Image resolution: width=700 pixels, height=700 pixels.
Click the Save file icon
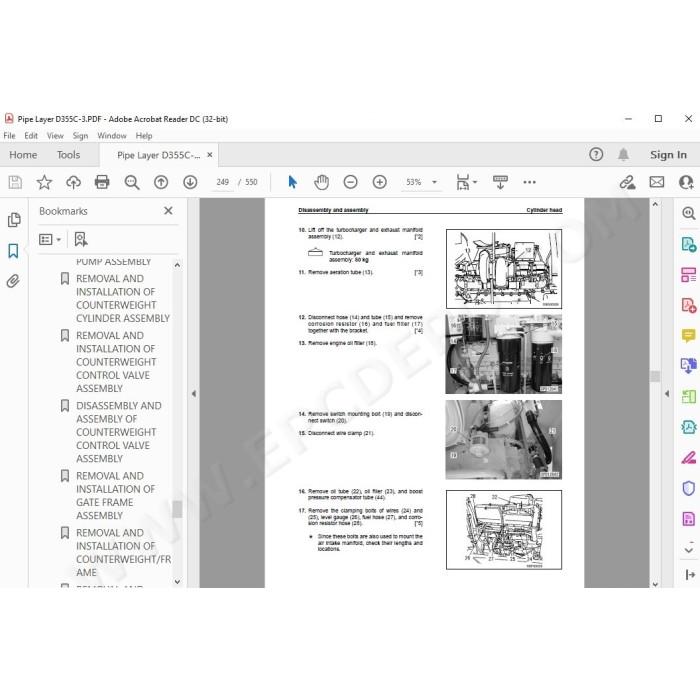point(15,182)
